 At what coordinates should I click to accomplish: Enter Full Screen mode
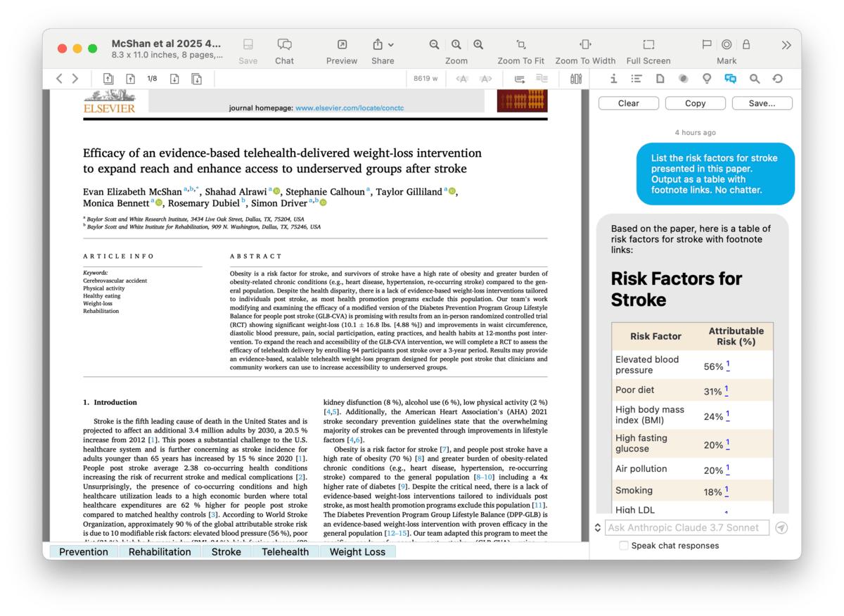pos(648,45)
